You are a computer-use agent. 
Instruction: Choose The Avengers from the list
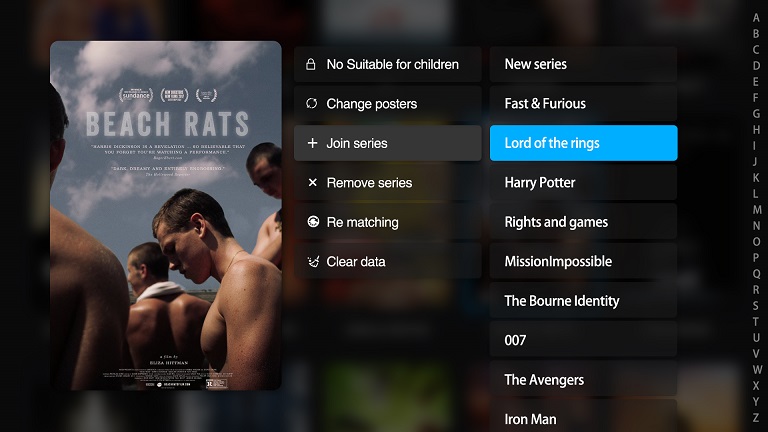tap(583, 380)
